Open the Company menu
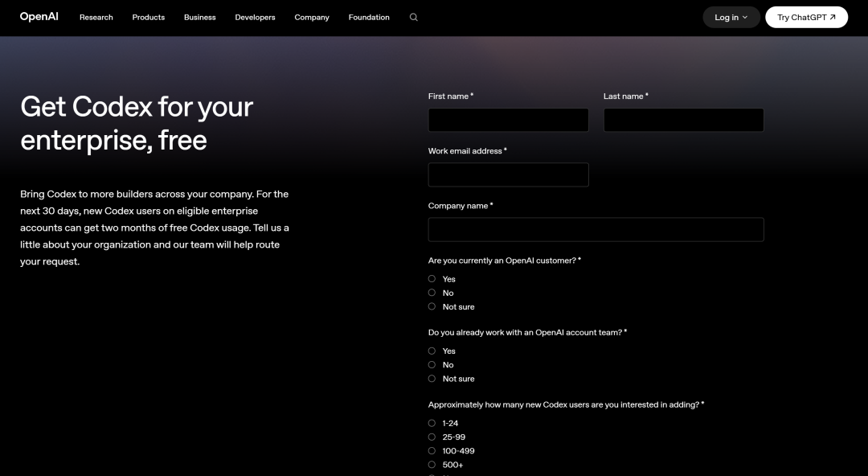868x476 pixels. click(x=312, y=17)
